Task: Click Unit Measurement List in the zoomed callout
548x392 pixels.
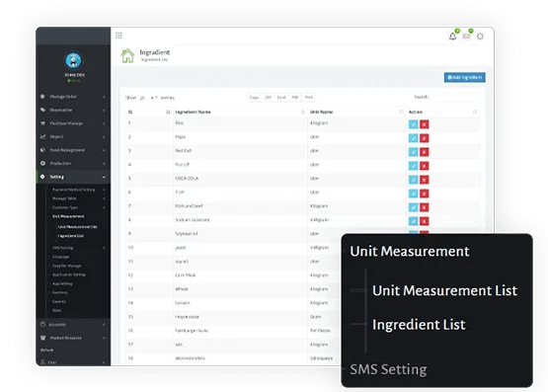Action: (445, 290)
